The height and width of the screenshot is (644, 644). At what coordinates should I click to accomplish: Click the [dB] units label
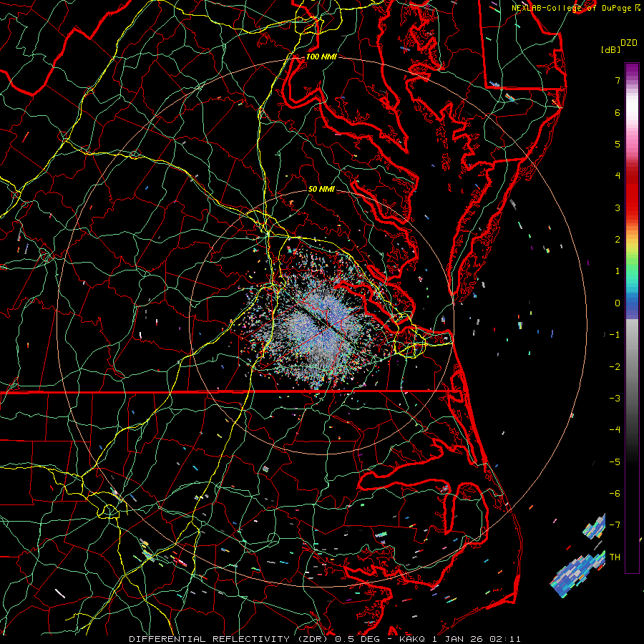pos(610,49)
